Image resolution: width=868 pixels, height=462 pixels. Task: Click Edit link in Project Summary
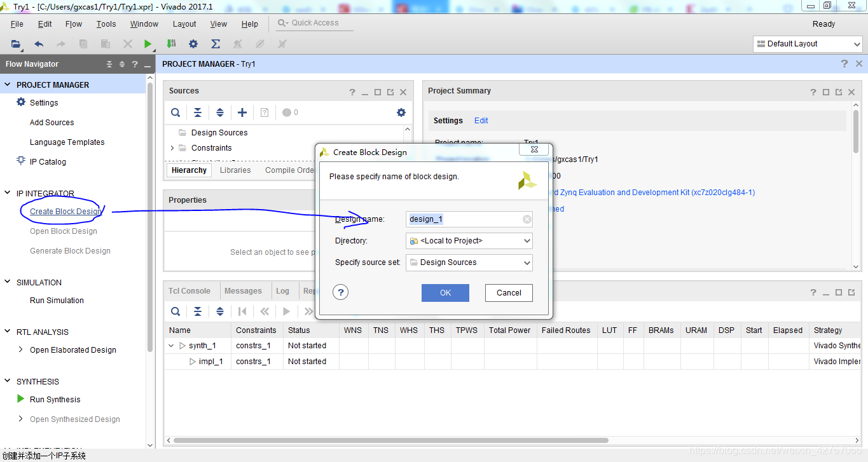coord(481,121)
